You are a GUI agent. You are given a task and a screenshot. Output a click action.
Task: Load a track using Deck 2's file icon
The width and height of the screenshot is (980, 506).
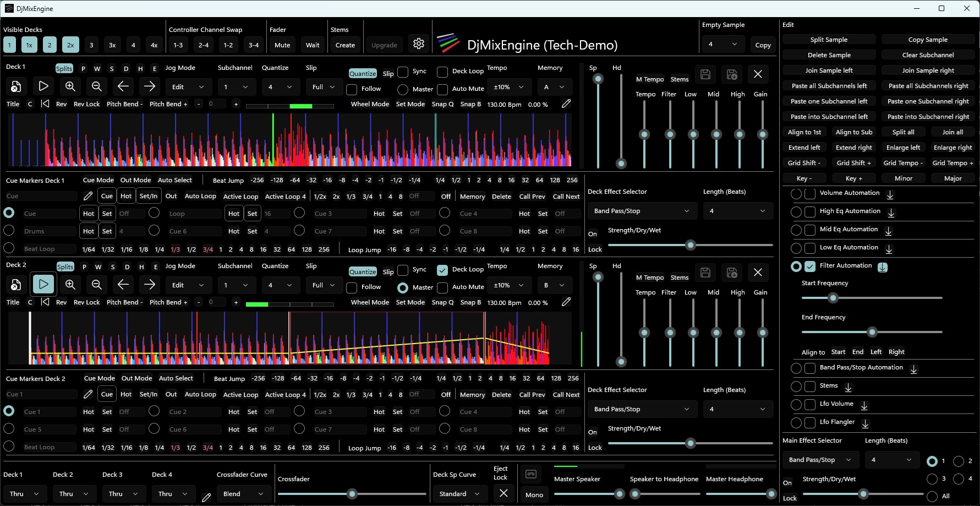[x=15, y=284]
